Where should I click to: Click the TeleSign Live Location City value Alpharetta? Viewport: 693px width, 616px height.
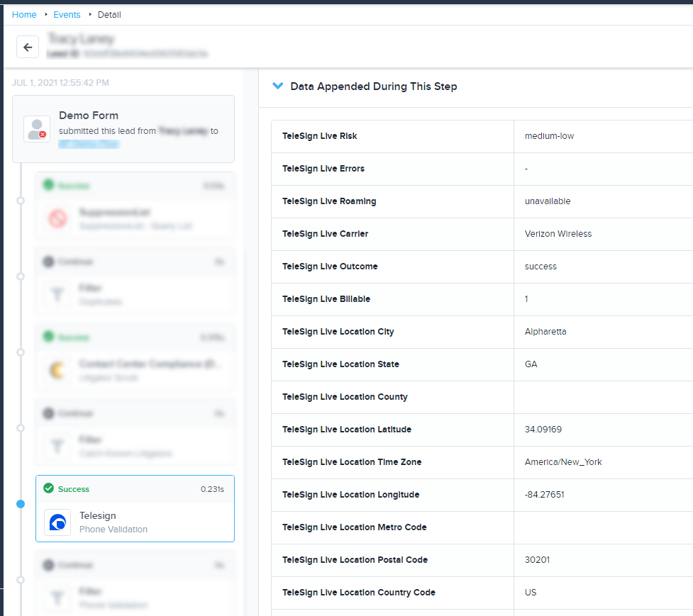[x=545, y=332]
